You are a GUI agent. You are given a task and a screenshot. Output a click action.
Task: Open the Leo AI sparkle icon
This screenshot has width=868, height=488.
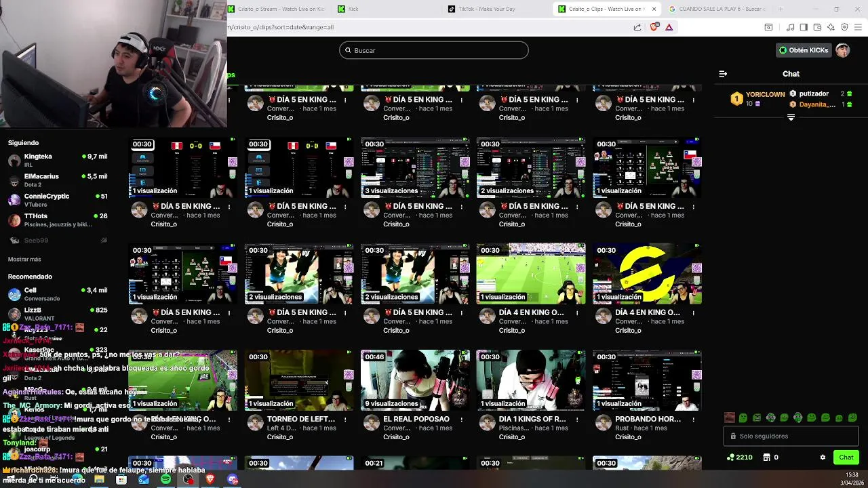831,27
